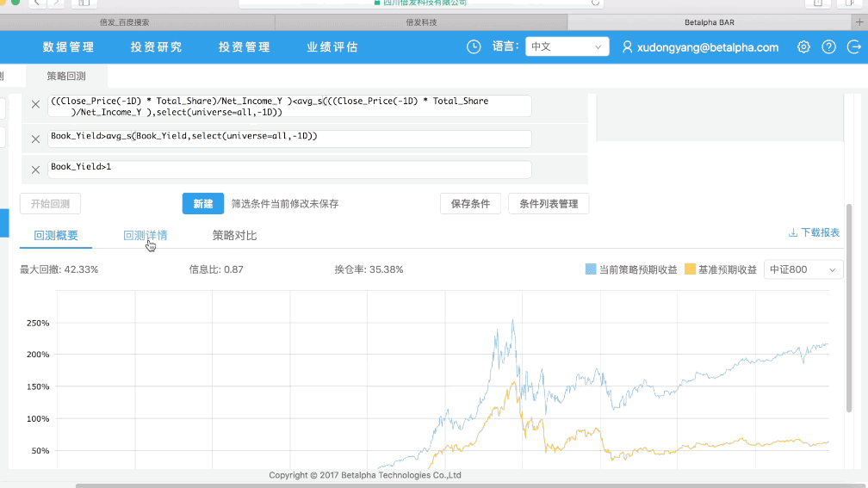Image resolution: width=868 pixels, height=488 pixels.
Task: Toggle 基准预期收益 legend swatch
Action: [690, 269]
